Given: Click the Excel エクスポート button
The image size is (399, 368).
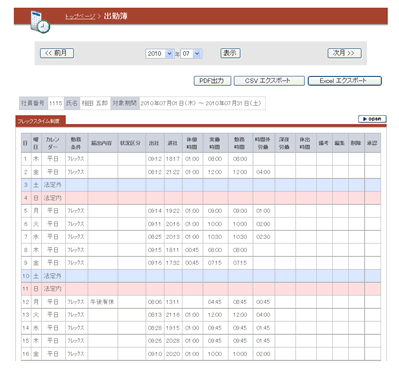Looking at the screenshot, I should coord(344,81).
